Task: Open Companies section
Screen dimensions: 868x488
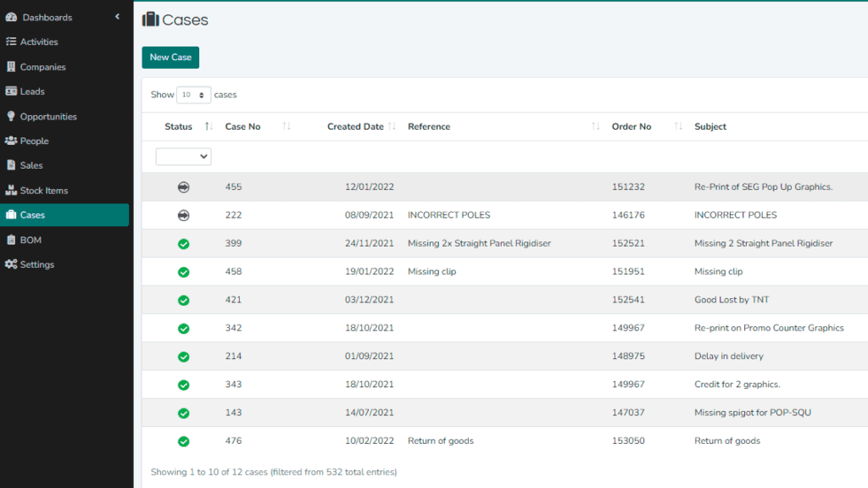Action: click(x=64, y=66)
